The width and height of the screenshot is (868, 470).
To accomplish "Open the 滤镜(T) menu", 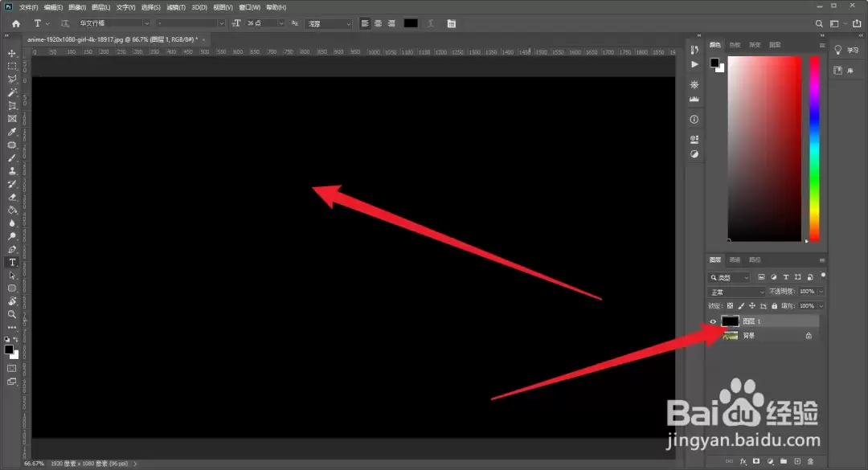I will pyautogui.click(x=176, y=7).
